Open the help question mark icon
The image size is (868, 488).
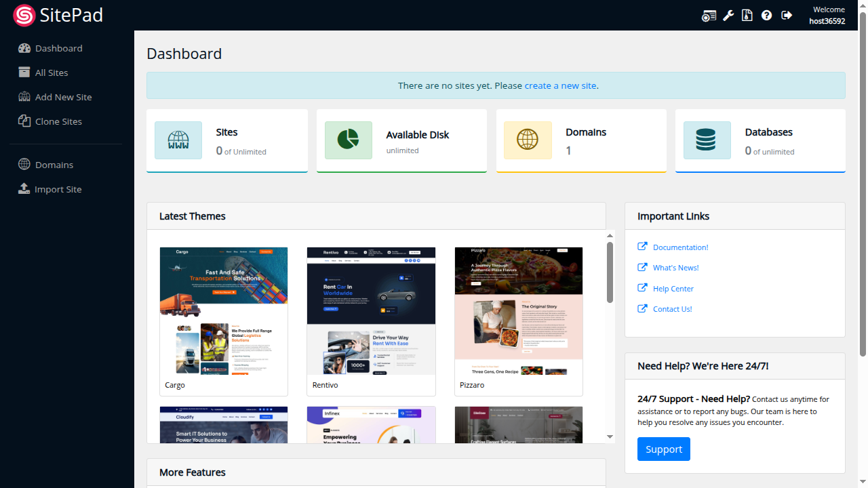click(767, 16)
